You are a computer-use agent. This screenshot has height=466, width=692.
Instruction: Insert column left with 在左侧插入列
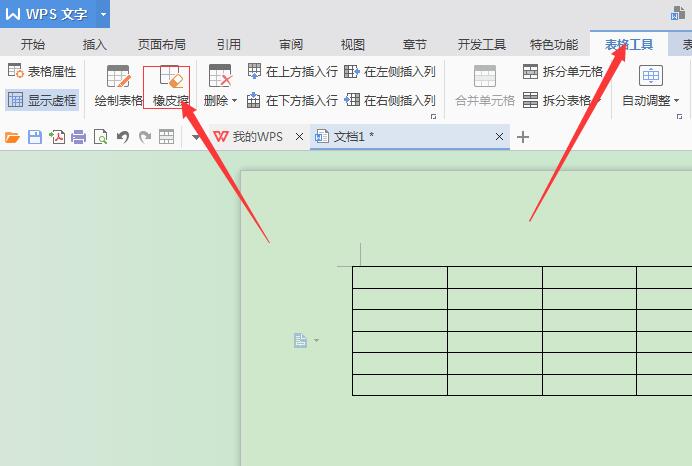point(390,71)
